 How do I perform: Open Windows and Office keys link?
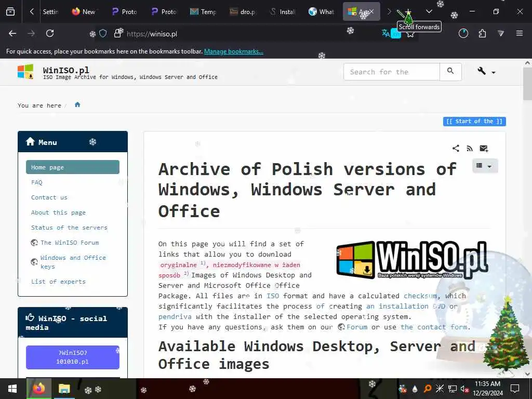73,262
